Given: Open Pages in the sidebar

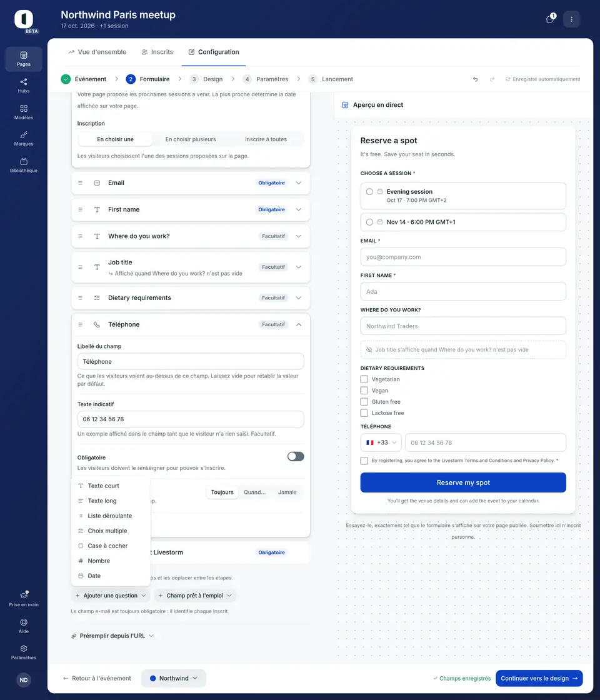Looking at the screenshot, I should click(x=24, y=59).
